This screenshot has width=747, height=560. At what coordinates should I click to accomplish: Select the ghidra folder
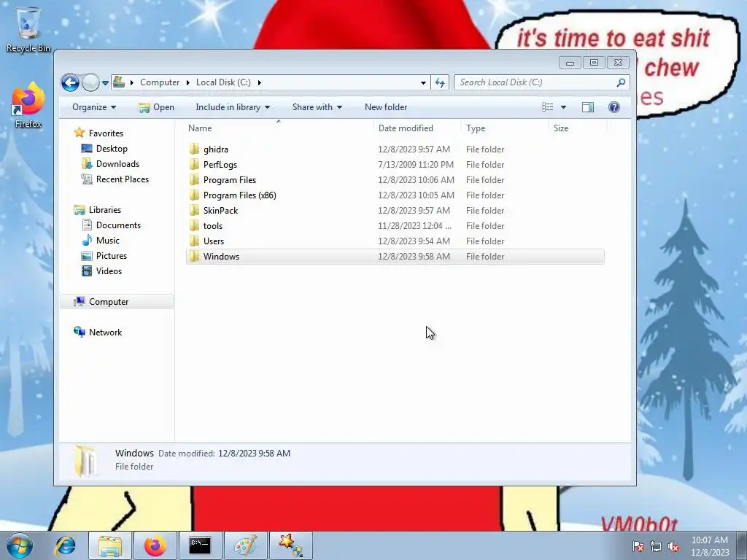click(216, 149)
